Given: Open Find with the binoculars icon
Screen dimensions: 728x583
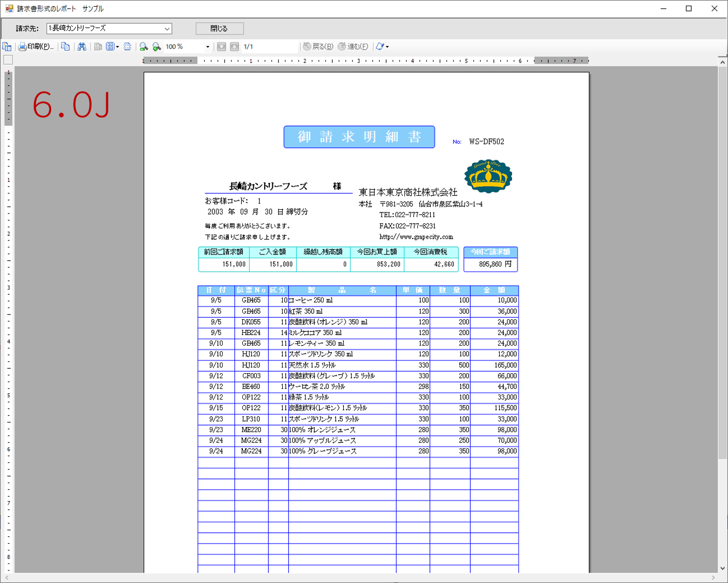Looking at the screenshot, I should pyautogui.click(x=82, y=47).
